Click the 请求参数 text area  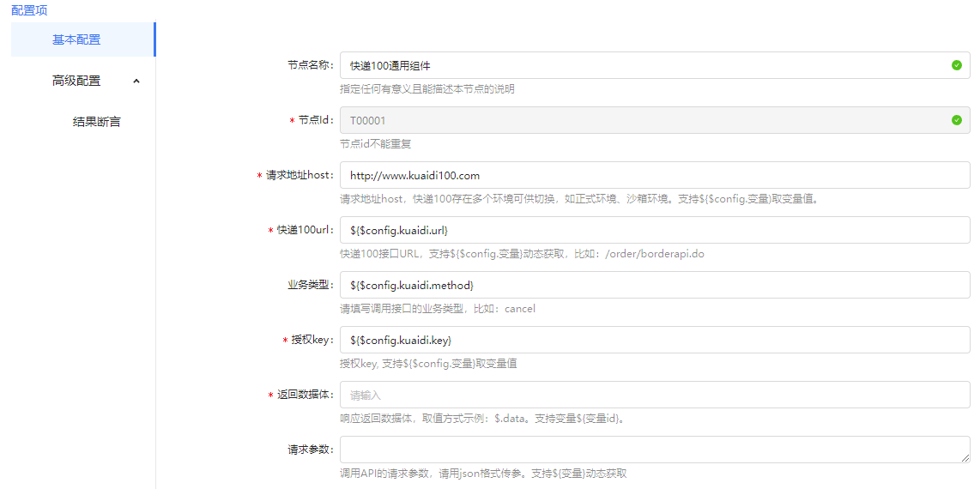tap(654, 450)
